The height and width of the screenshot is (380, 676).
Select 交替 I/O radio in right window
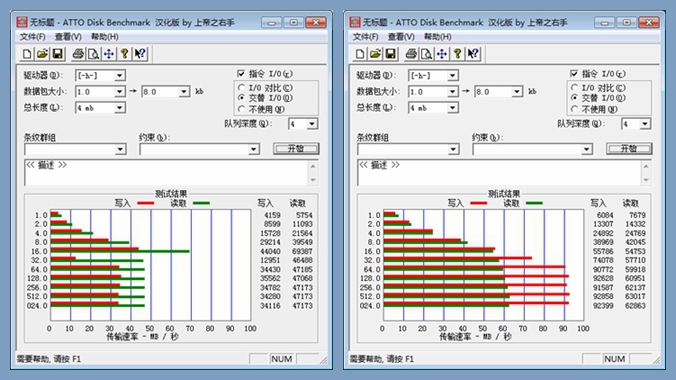point(574,98)
